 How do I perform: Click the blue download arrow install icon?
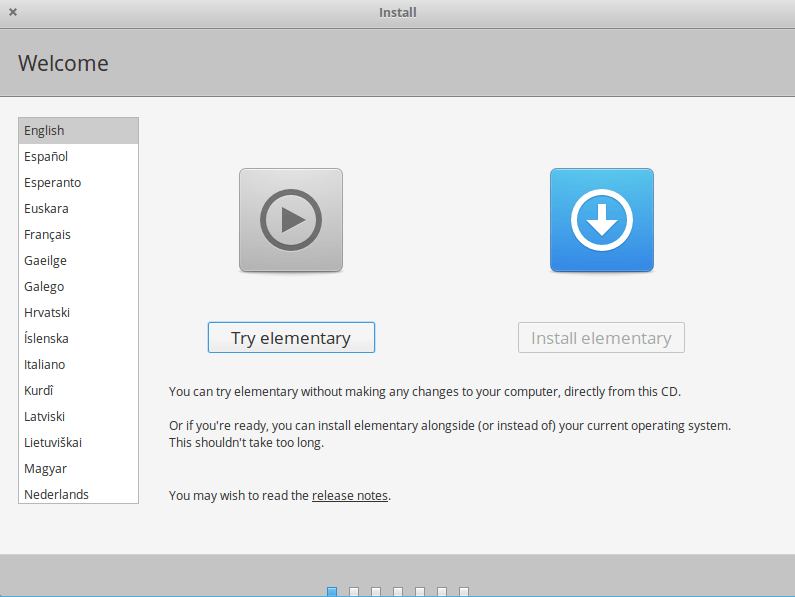(x=602, y=220)
